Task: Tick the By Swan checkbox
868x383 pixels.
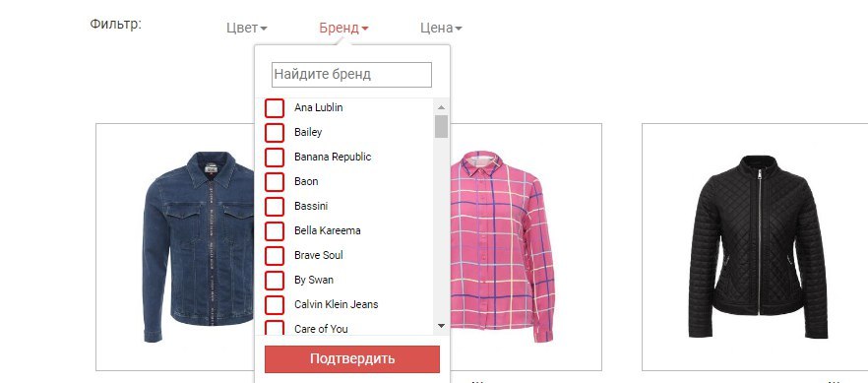Action: tap(274, 280)
